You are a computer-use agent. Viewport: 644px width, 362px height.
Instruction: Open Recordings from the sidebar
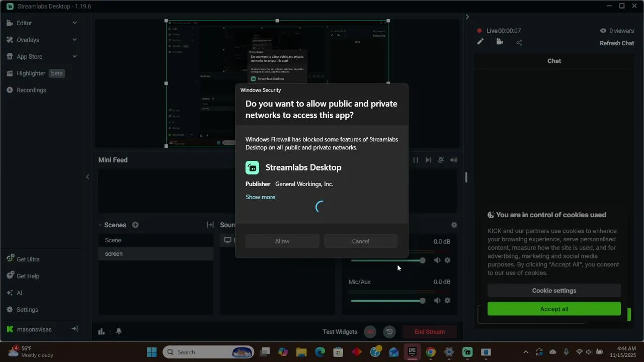coord(31,90)
